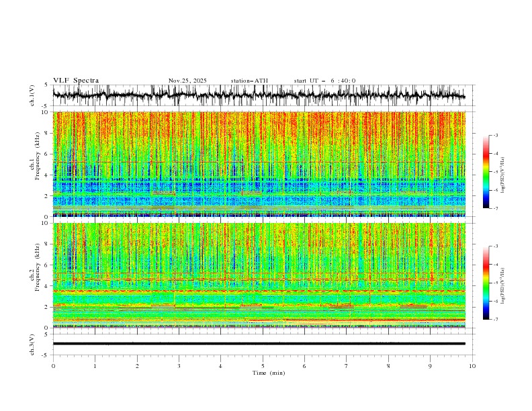This screenshot has height=411, width=532.
Task: Click the -3 value on upper colorbar
Action: click(496, 135)
